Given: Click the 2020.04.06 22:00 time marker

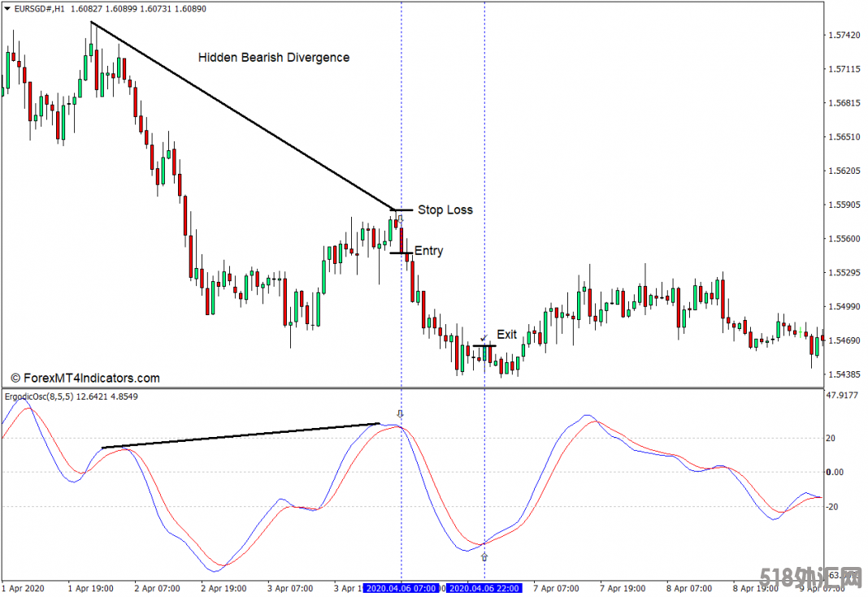Looking at the screenshot, I should click(484, 588).
